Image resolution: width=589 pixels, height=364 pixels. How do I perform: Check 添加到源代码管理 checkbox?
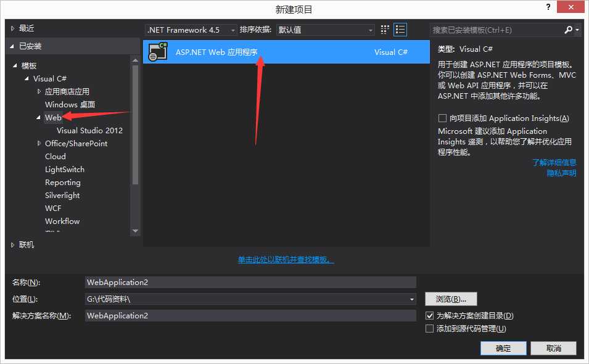pyautogui.click(x=430, y=329)
